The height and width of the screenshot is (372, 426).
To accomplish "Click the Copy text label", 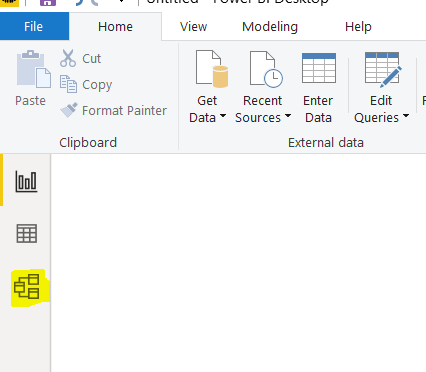I will click(97, 85).
